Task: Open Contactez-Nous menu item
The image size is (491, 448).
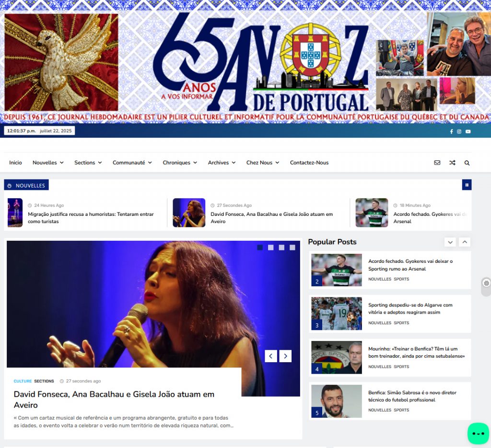Action: click(x=309, y=163)
